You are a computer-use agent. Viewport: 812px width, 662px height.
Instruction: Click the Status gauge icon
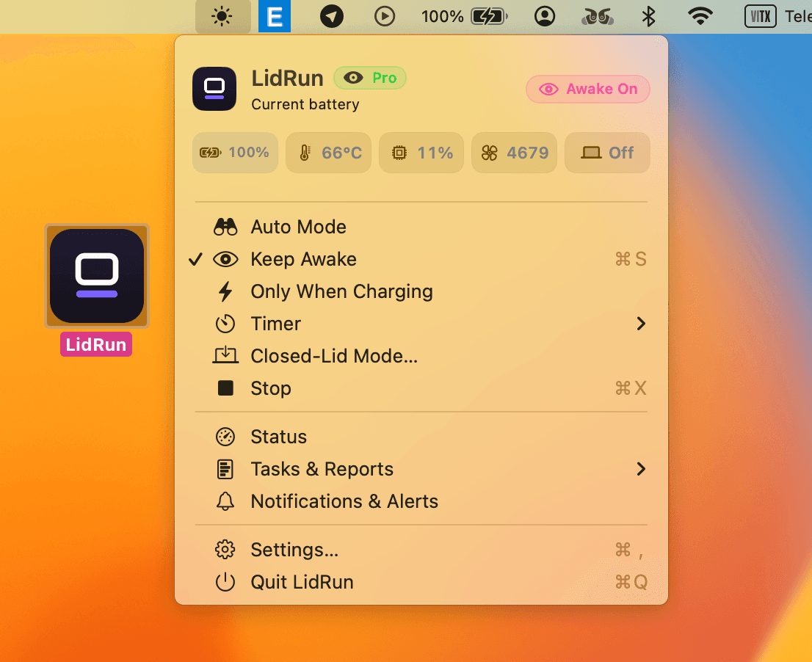[x=225, y=437]
